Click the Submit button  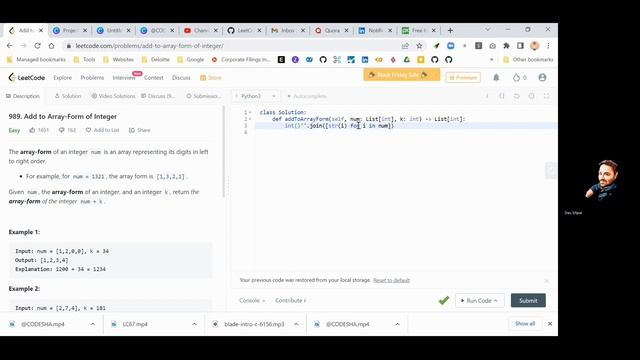[528, 300]
